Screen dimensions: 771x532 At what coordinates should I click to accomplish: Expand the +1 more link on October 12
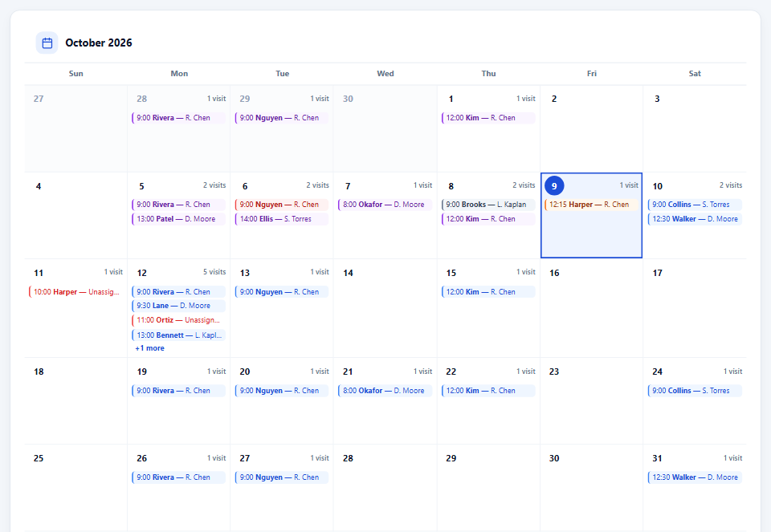pos(150,348)
